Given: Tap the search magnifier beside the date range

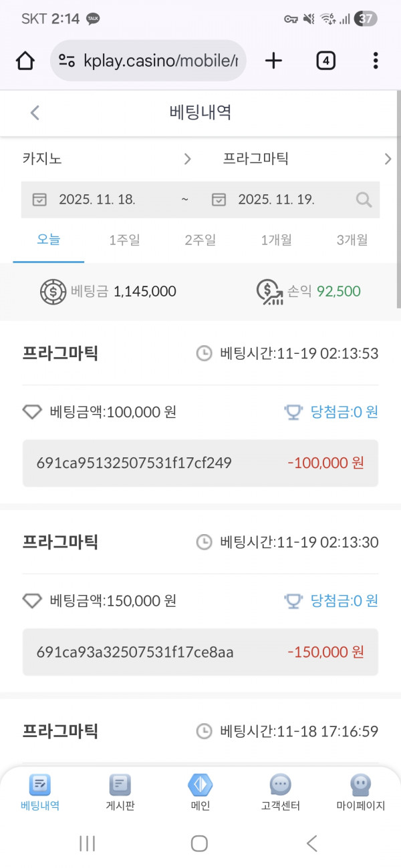Looking at the screenshot, I should (x=363, y=200).
